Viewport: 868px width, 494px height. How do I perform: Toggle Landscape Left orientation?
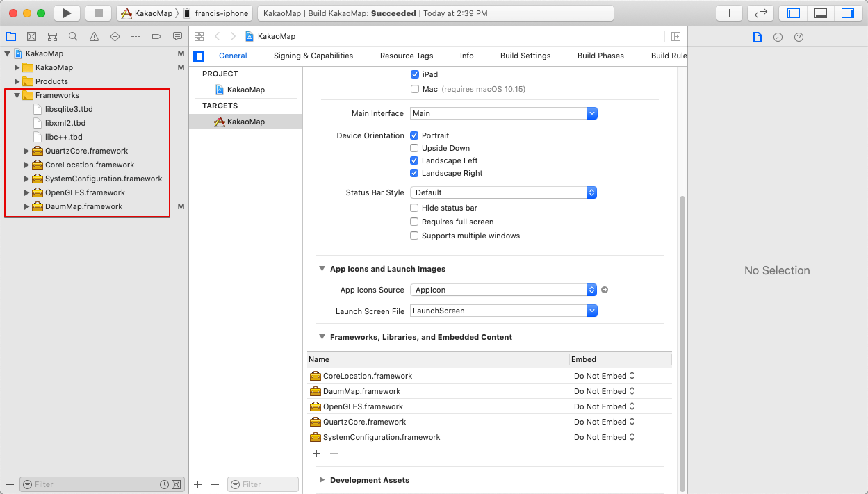coord(415,160)
